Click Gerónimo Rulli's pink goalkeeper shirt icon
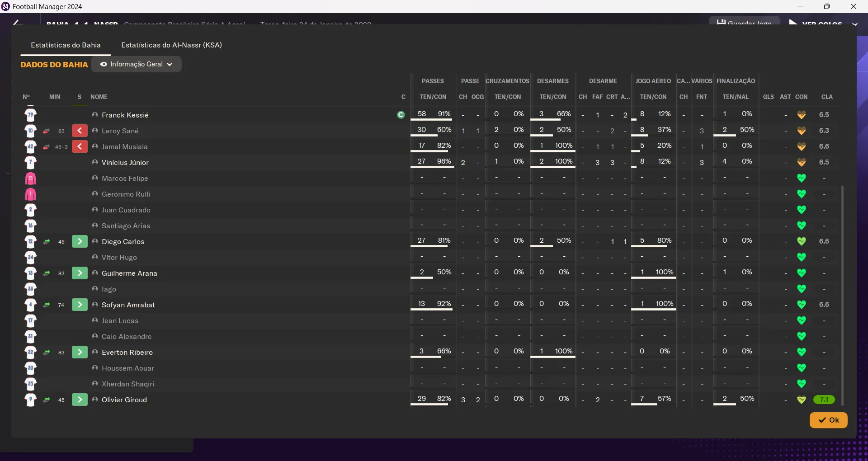The height and width of the screenshot is (461, 868). tap(30, 194)
